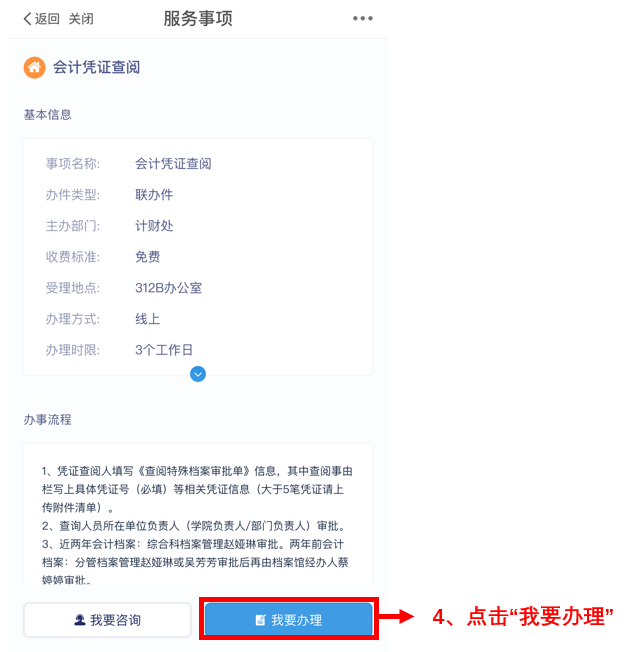Click the person icon in 我要咨询
Image resolution: width=624 pixels, height=652 pixels.
pyautogui.click(x=79, y=620)
